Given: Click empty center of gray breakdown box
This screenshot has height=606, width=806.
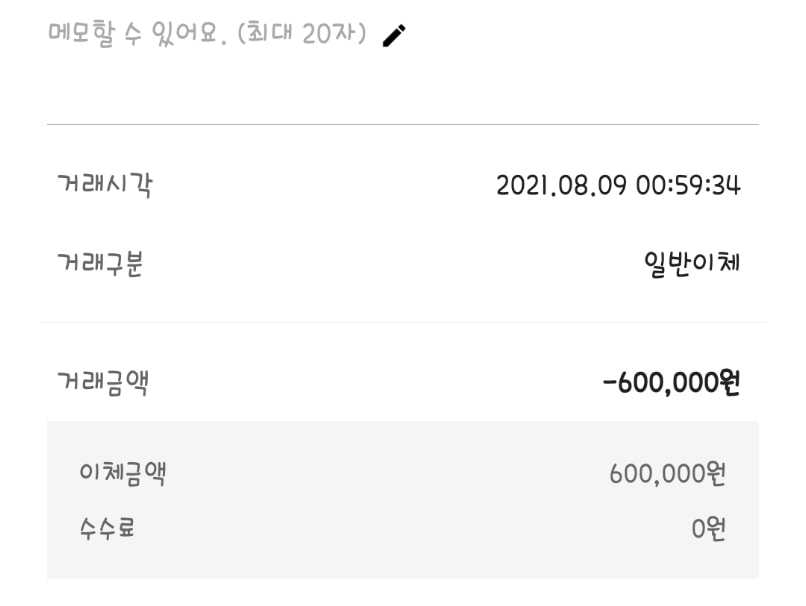Looking at the screenshot, I should point(402,500).
